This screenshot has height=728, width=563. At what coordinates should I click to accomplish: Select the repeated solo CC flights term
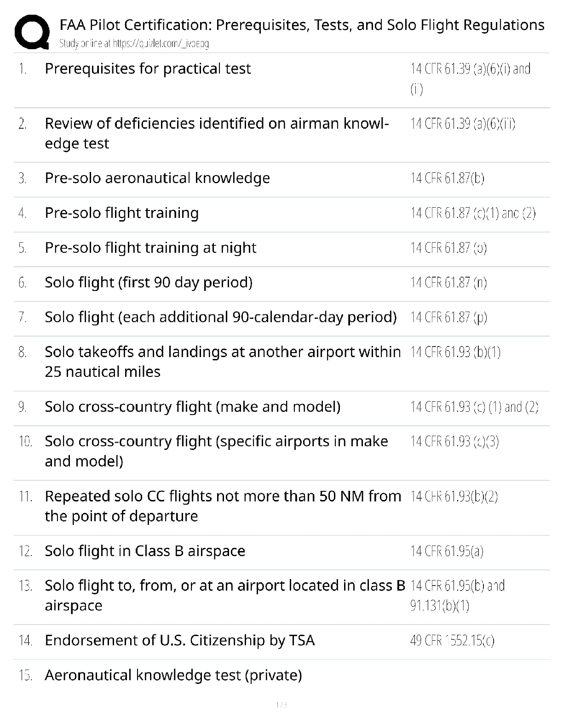pyautogui.click(x=223, y=506)
